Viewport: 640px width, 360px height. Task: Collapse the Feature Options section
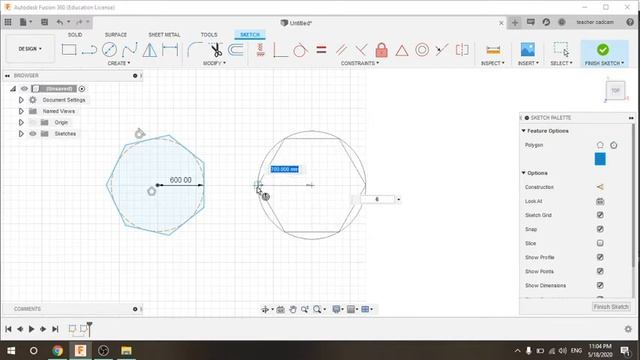point(524,131)
